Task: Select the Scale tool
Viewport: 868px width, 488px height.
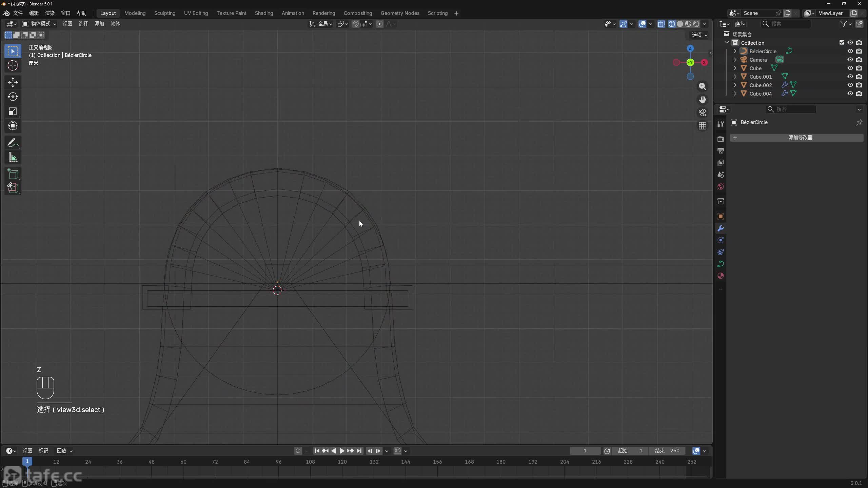Action: coord(13,111)
